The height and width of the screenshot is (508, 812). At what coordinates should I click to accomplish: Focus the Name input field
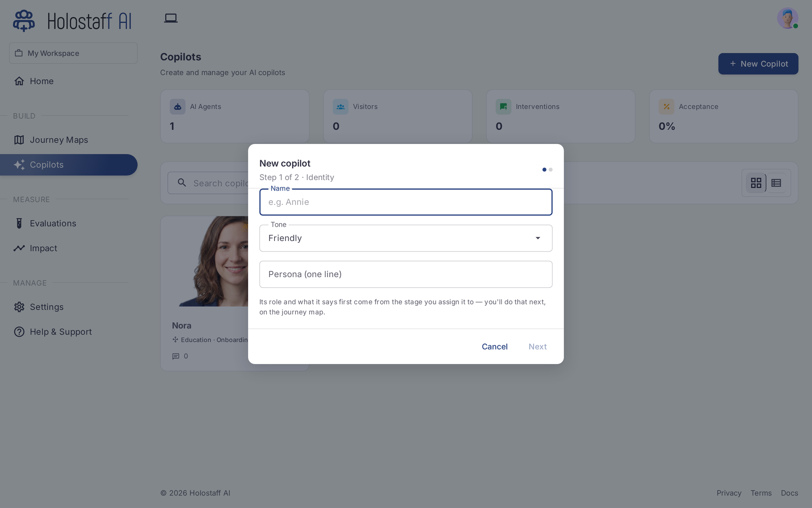pyautogui.click(x=406, y=202)
